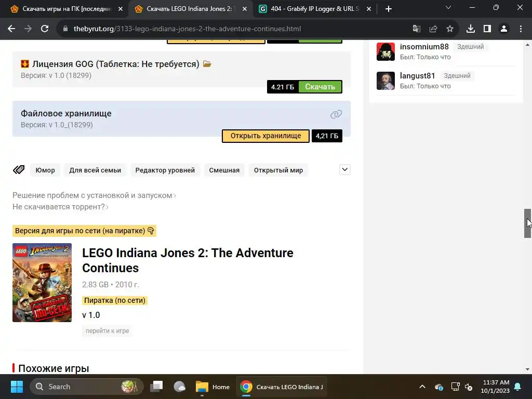This screenshot has width=532, height=399.
Task: Click the taskbar Search box
Action: [87, 387]
